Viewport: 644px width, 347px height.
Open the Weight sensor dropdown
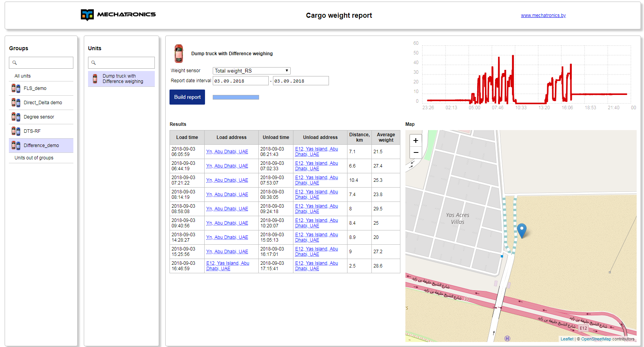pyautogui.click(x=251, y=71)
